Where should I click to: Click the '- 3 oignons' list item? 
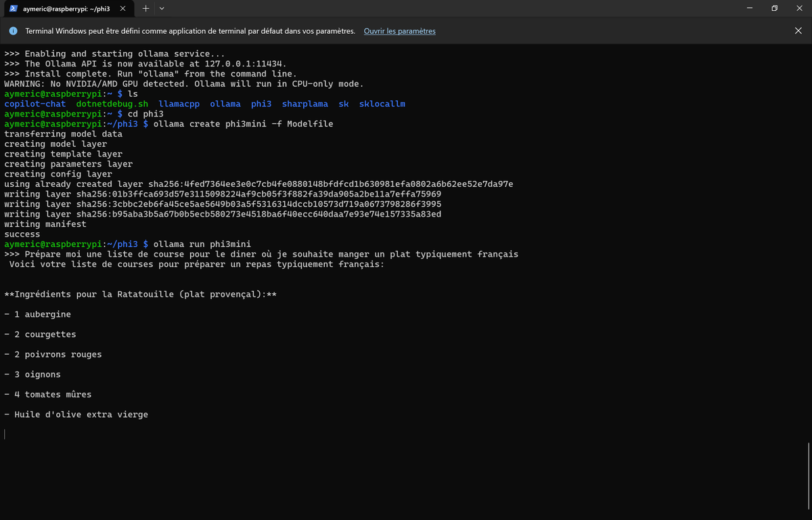(x=32, y=374)
